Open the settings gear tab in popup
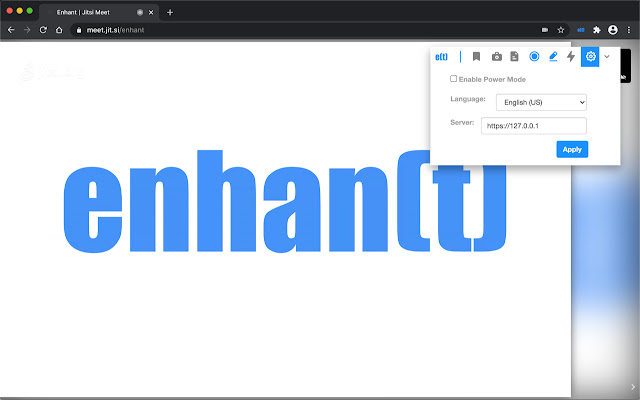Viewport: 640px width, 400px height. click(x=590, y=56)
